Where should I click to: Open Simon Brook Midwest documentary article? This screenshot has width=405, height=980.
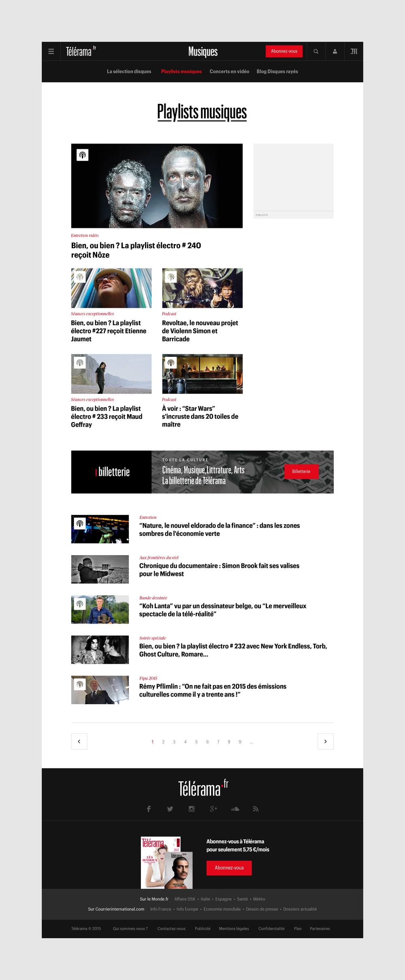[219, 570]
